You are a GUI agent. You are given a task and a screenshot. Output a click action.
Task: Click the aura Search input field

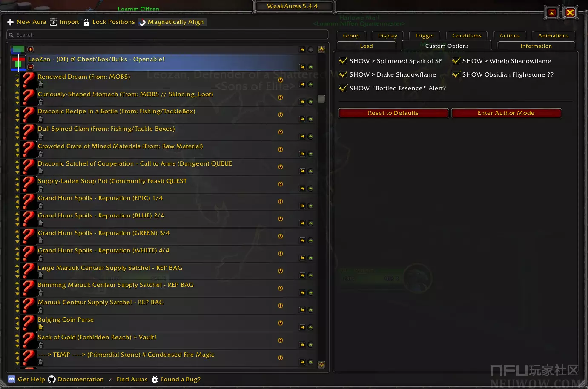170,35
